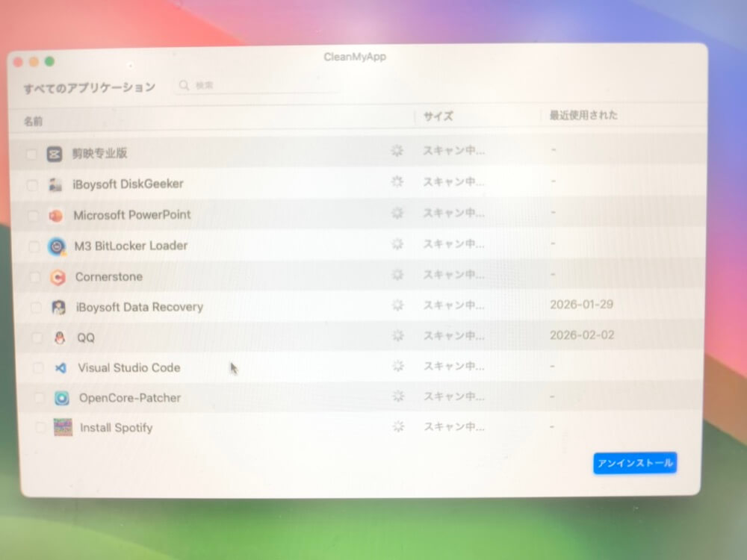747x560 pixels.
Task: Enable the Visual Studio Code checkbox
Action: point(39,368)
